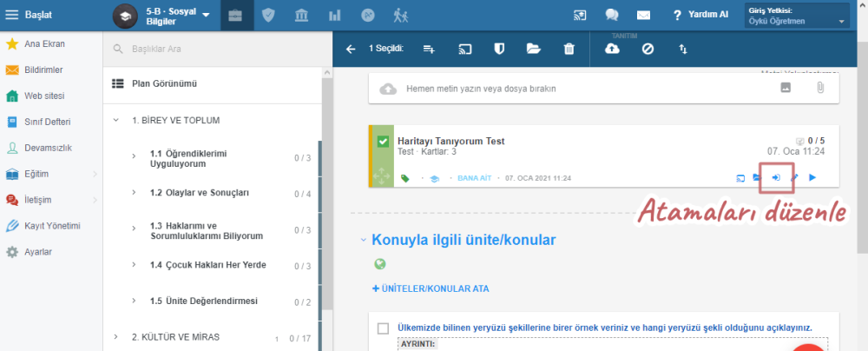Viewport: 868px width, 351px height.
Task: Click the graduation cap icon on test card
Action: point(435,179)
